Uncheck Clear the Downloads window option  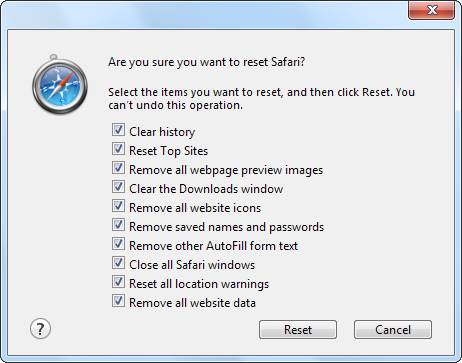tap(118, 187)
